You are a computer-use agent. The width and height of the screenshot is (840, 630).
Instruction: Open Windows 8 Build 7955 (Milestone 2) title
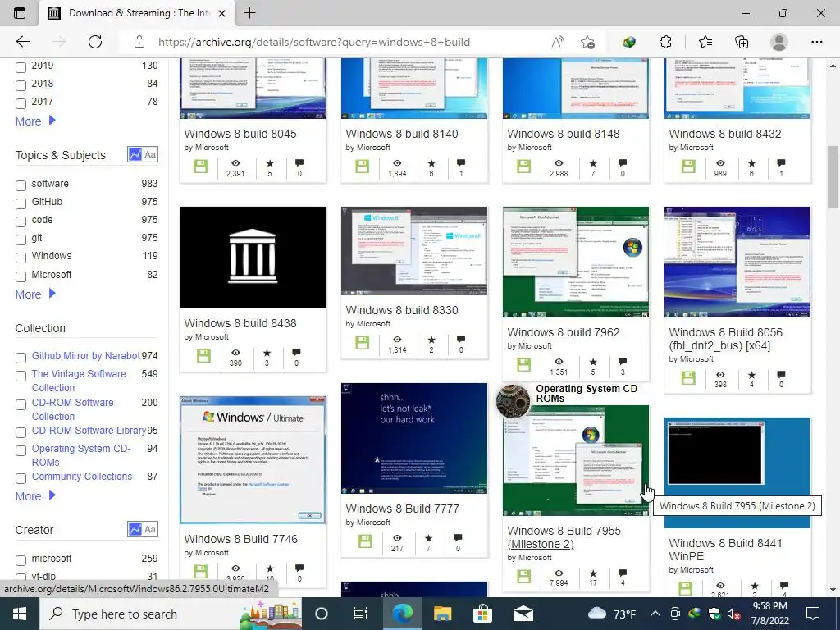pos(564,537)
